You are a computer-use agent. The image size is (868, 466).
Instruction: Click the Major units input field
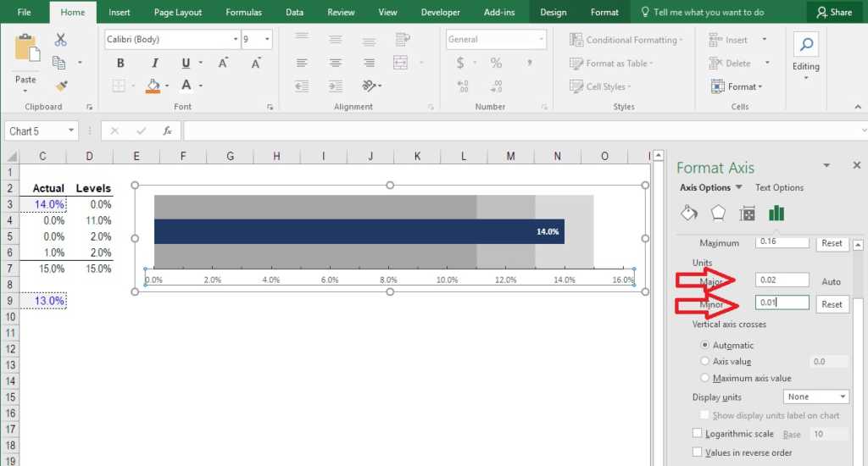[x=782, y=280]
